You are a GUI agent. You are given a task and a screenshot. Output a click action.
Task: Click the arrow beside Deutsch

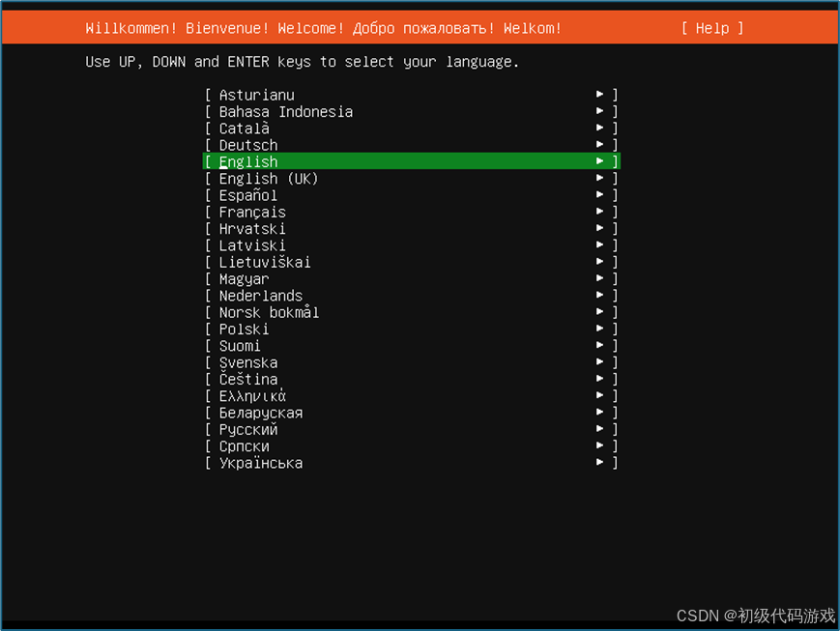pyautogui.click(x=599, y=144)
